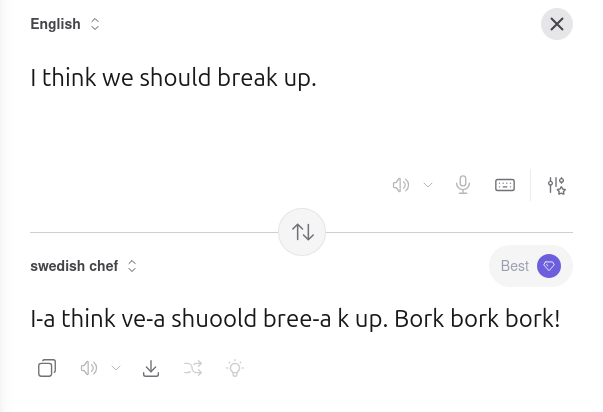
Task: Open the English source language dropdown
Action: pyautogui.click(x=65, y=24)
